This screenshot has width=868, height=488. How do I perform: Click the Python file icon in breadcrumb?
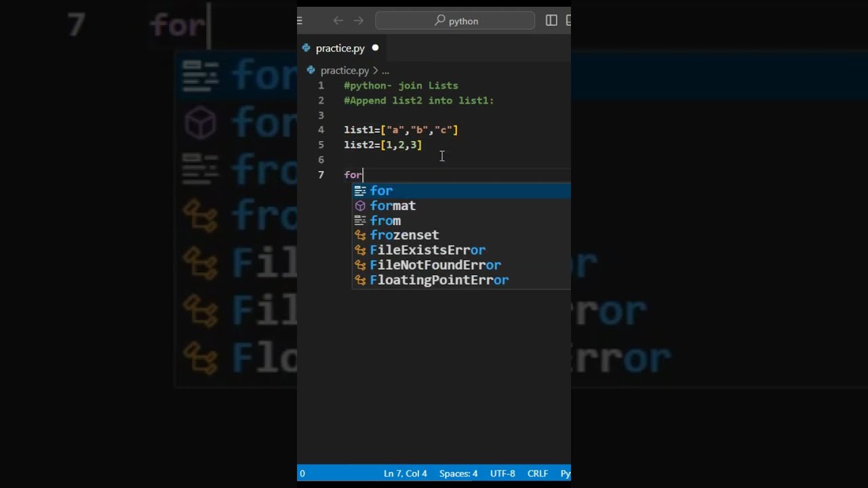pyautogui.click(x=311, y=70)
